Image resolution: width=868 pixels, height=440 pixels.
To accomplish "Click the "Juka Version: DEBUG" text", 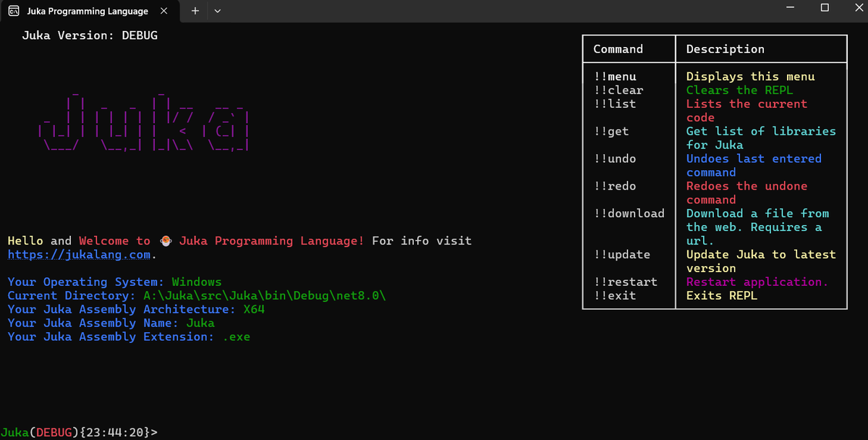I will point(90,35).
